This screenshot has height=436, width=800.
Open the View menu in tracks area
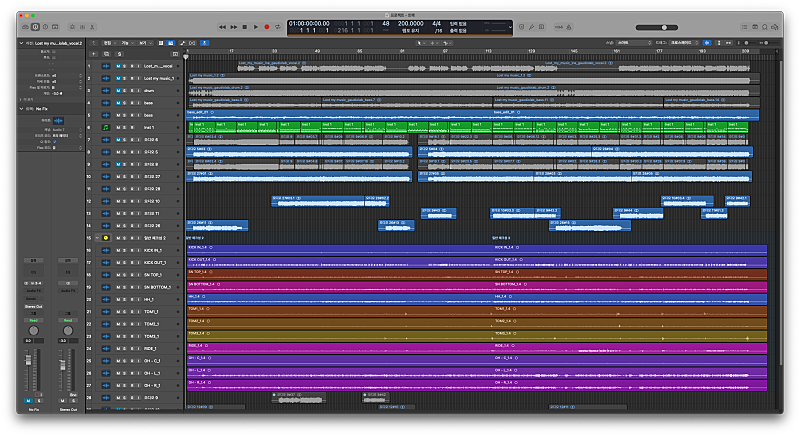coord(143,44)
